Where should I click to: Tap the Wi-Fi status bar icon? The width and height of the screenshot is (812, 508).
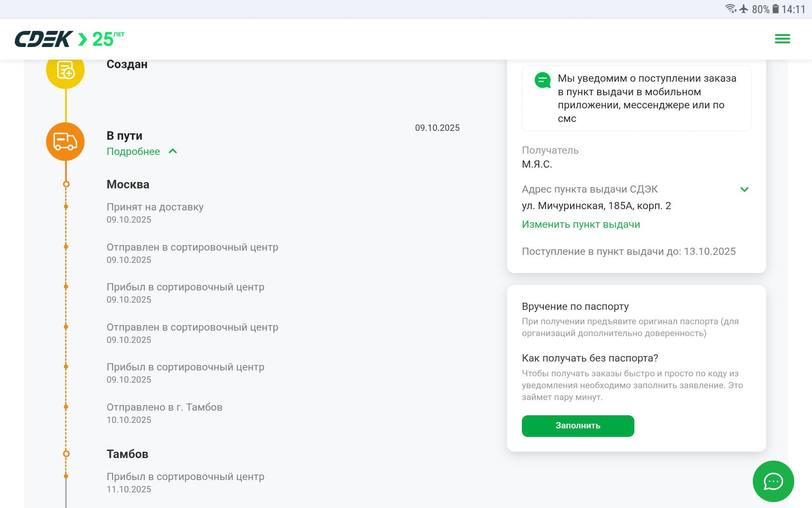(730, 9)
